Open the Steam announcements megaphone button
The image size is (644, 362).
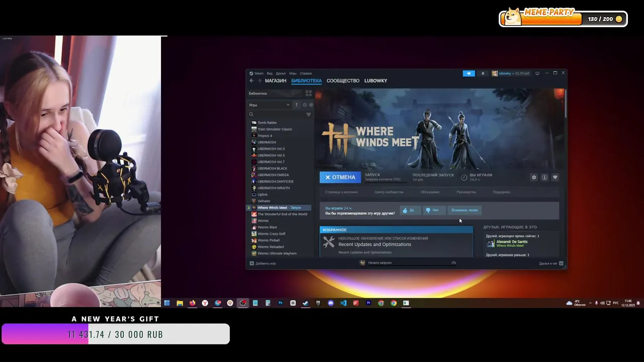pos(469,73)
